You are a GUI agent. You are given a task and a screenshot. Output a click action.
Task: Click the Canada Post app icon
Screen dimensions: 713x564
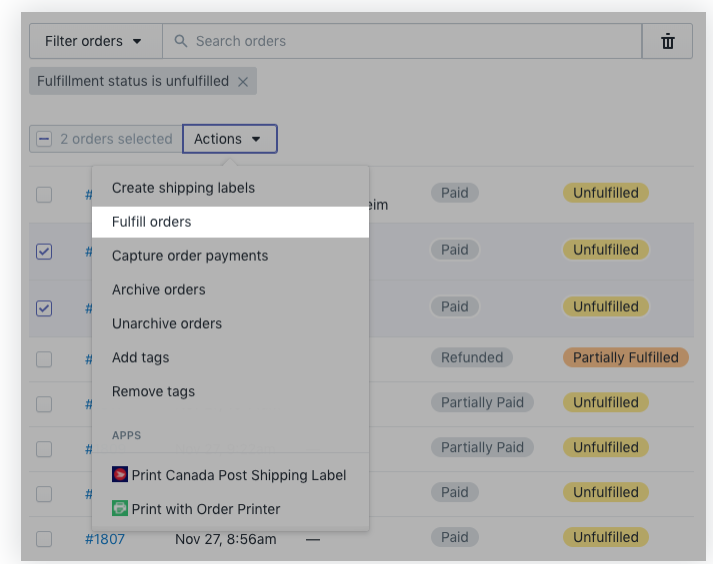click(120, 475)
